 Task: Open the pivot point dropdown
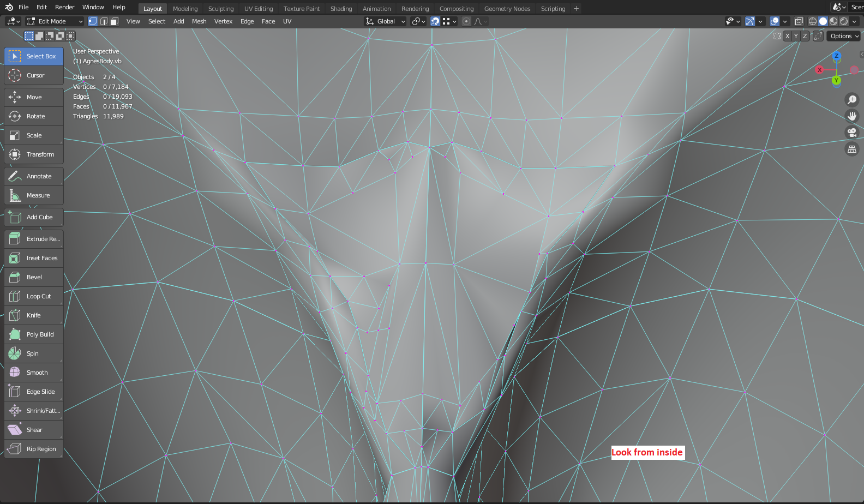(418, 21)
